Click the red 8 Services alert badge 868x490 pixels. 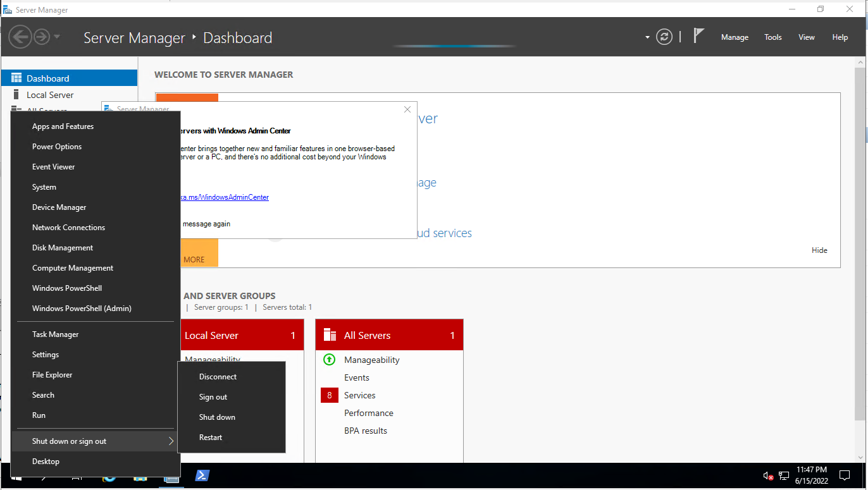click(329, 395)
